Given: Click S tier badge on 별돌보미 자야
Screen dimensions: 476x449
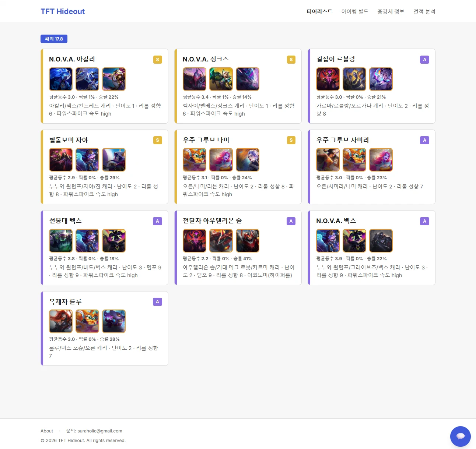Looking at the screenshot, I should [158, 140].
